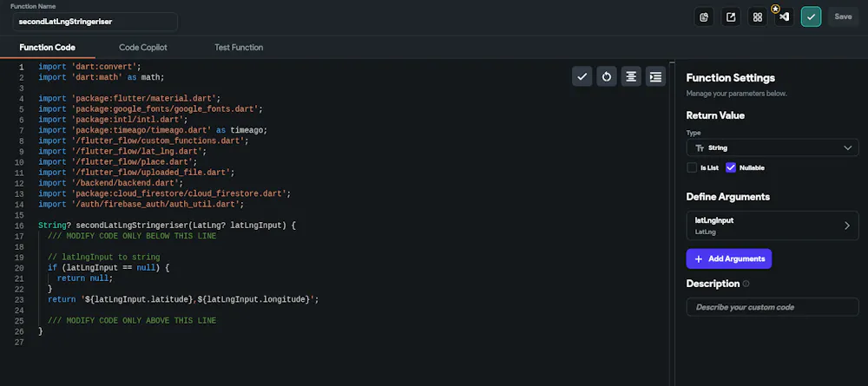Image resolution: width=868 pixels, height=386 pixels.
Task: Open function in external window icon
Action: coord(731,16)
